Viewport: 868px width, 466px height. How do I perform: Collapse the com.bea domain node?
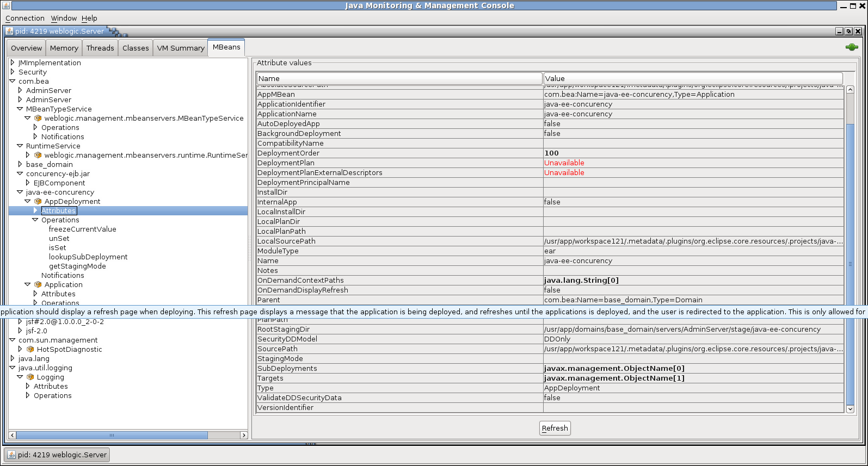(x=13, y=81)
